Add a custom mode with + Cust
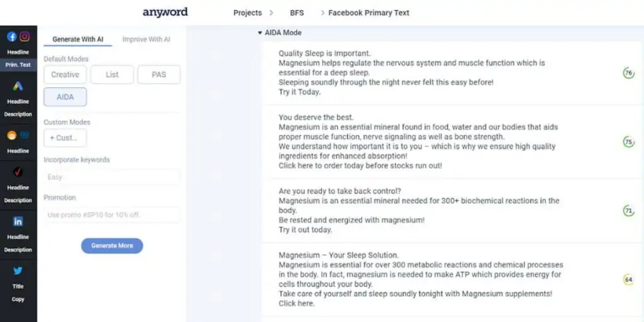The height and width of the screenshot is (322, 644). click(65, 137)
